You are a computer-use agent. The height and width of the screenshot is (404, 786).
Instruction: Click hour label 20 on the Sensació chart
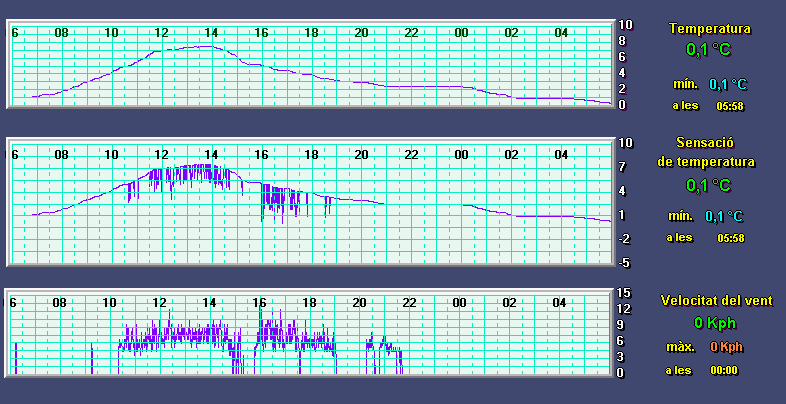(361, 155)
